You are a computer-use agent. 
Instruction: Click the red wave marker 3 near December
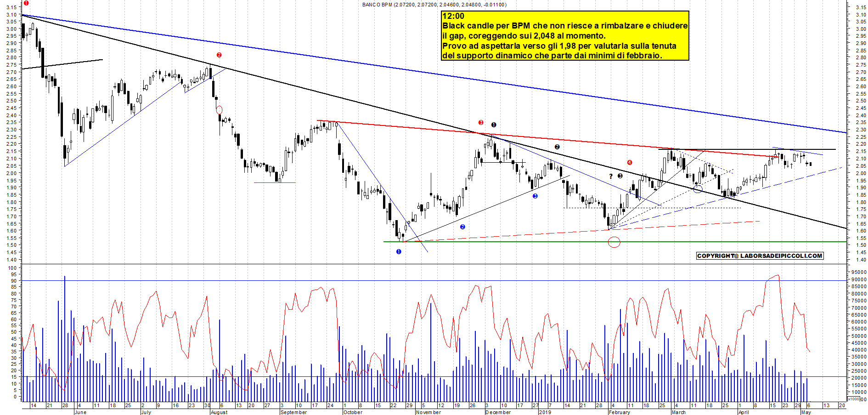(481, 123)
